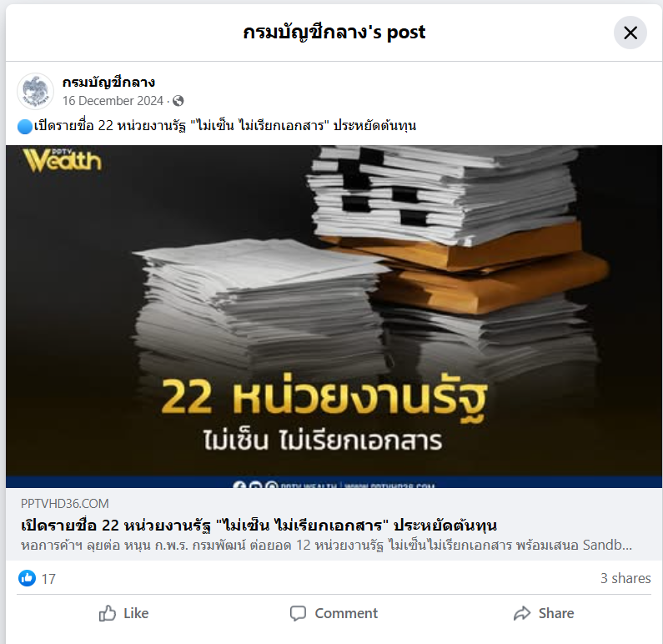Open the 16 December 2024 post timestamp
The height and width of the screenshot is (644, 663).
pos(113,101)
